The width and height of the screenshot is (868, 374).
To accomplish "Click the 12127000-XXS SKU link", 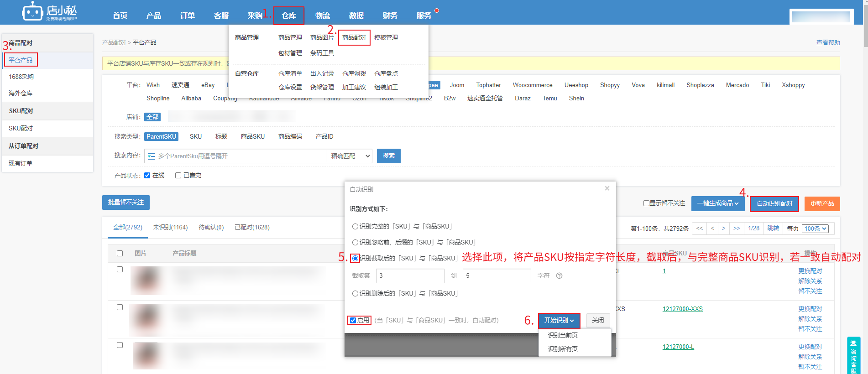I will (x=683, y=309).
